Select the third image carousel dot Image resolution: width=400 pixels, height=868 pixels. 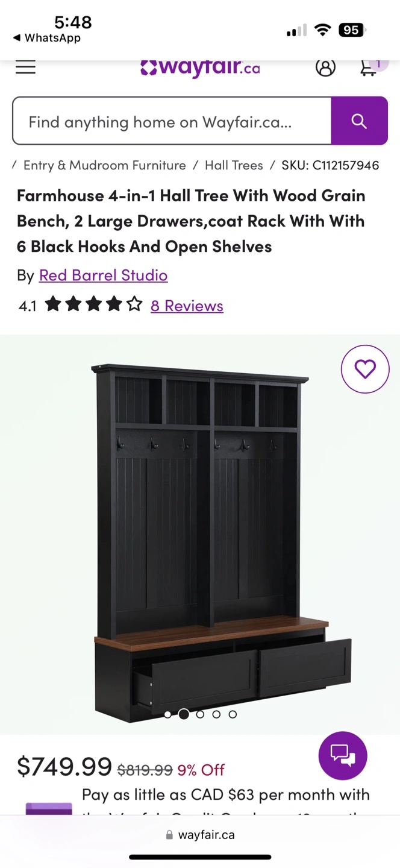200,714
